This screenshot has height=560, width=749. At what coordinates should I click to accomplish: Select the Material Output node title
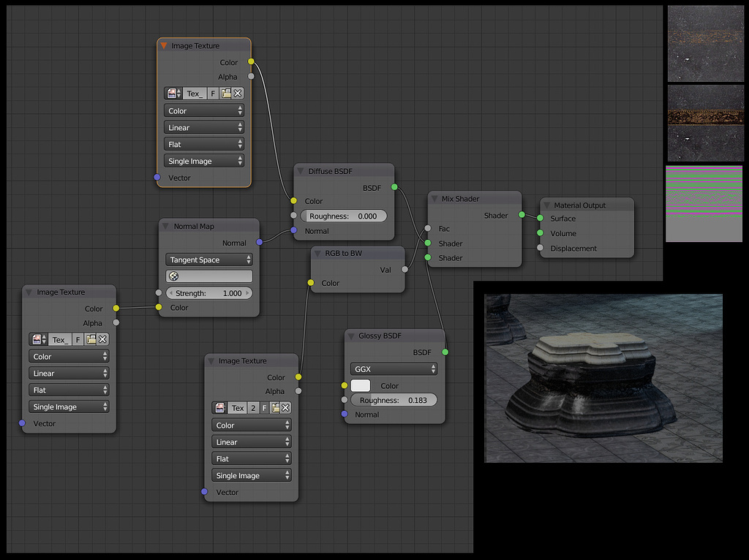point(579,205)
